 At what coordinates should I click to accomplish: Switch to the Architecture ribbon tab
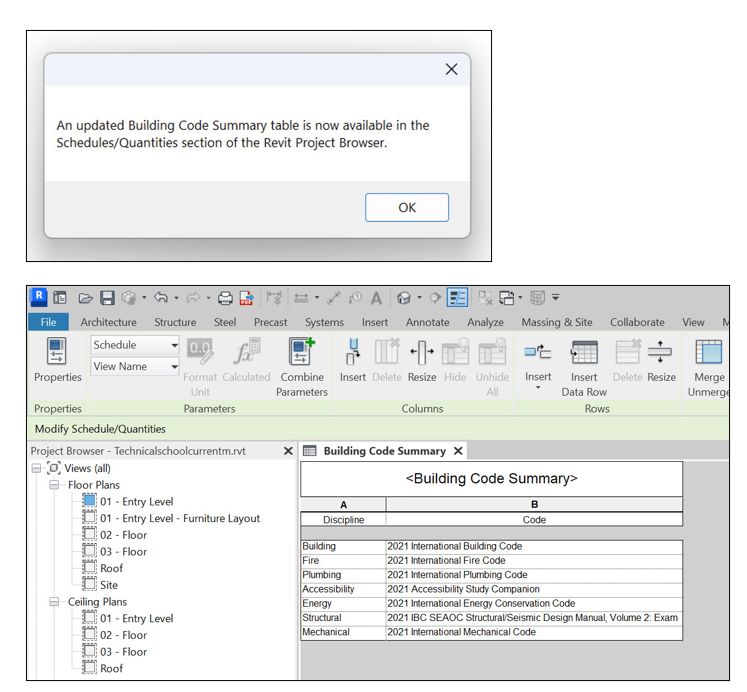click(108, 322)
